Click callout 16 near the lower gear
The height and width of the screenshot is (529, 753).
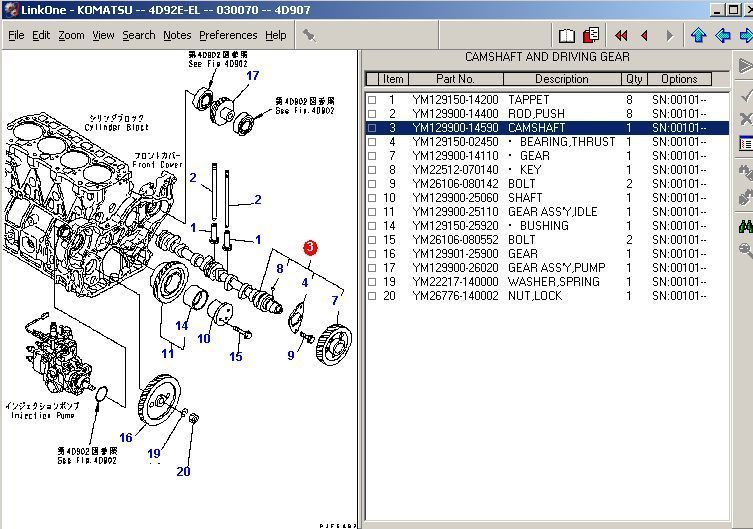(x=126, y=437)
